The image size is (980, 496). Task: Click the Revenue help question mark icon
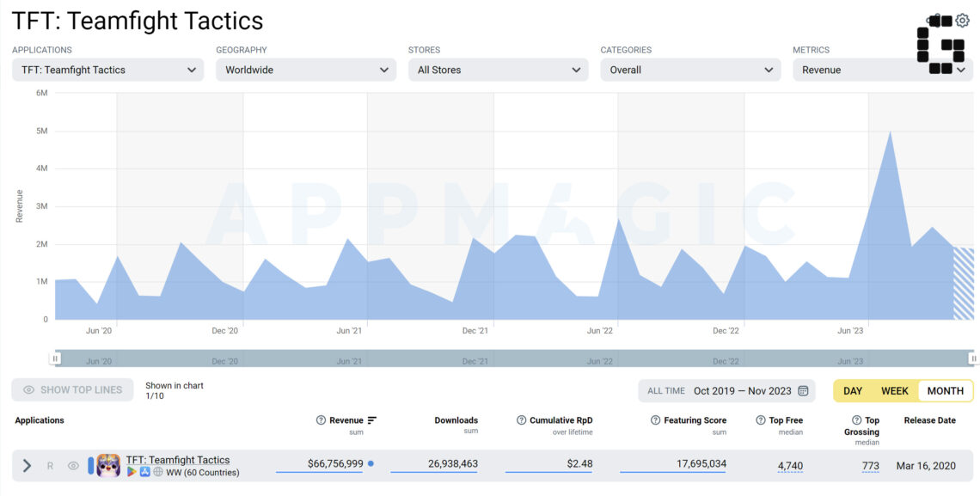[322, 420]
